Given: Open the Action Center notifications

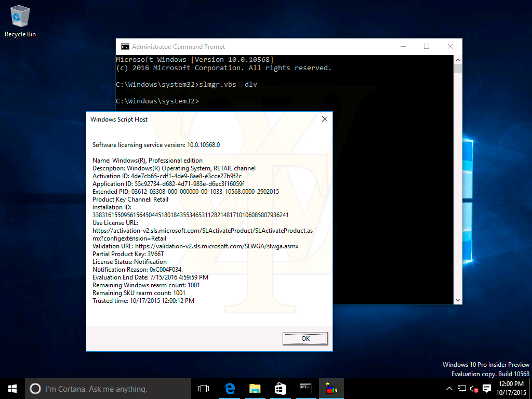Looking at the screenshot, I should click(487, 389).
